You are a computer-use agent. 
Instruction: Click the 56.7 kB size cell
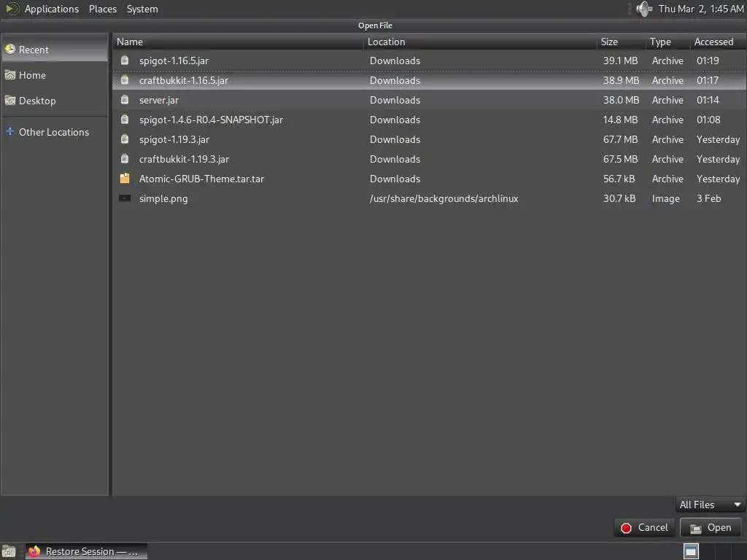tap(619, 179)
